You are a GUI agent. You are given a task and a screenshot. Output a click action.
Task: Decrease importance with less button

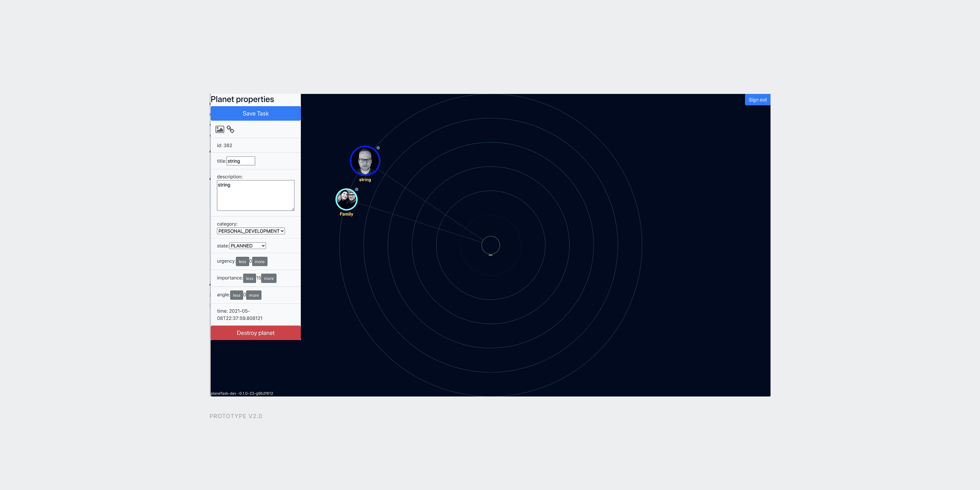249,278
